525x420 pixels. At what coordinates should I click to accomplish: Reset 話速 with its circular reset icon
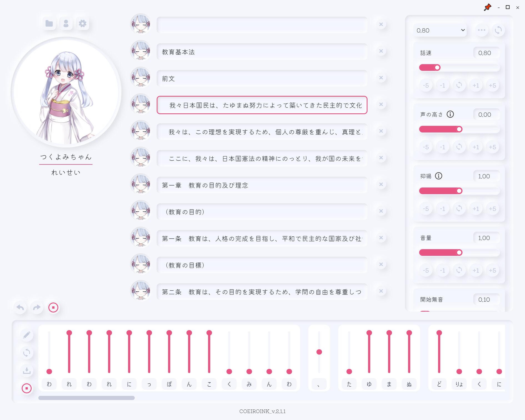point(459,85)
